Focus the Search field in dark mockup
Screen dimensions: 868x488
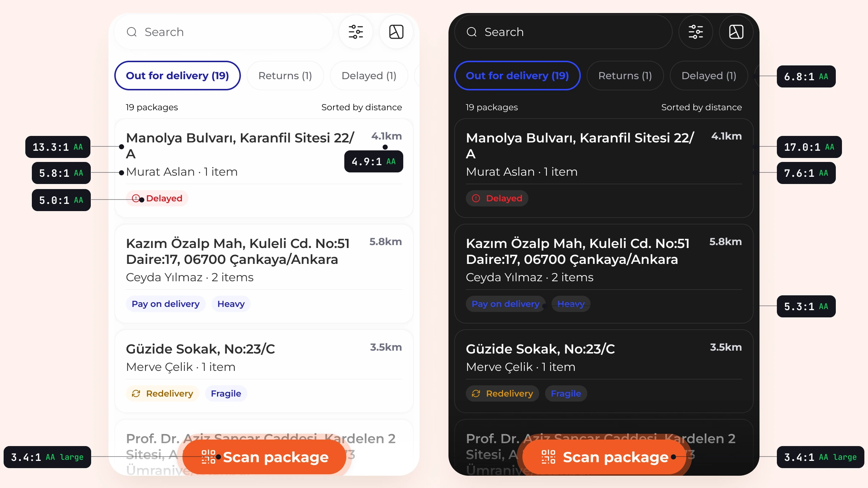click(563, 32)
